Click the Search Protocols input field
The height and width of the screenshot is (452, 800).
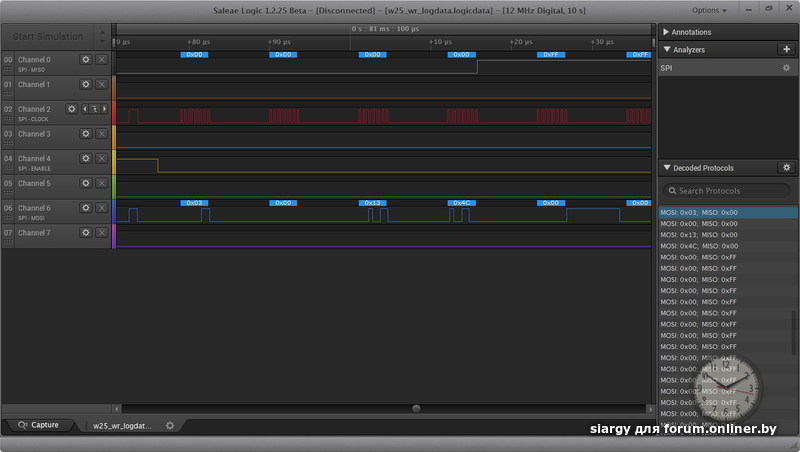click(x=732, y=190)
